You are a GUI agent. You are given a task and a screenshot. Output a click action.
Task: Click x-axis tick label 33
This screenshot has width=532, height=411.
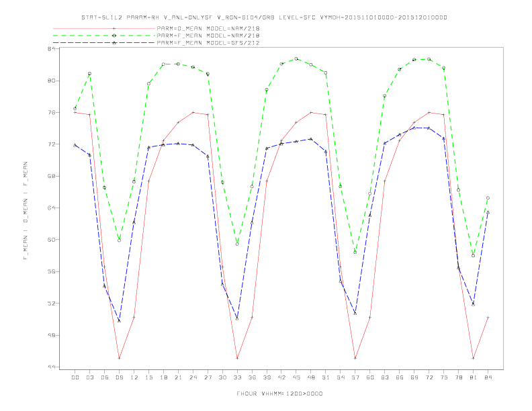(237, 377)
